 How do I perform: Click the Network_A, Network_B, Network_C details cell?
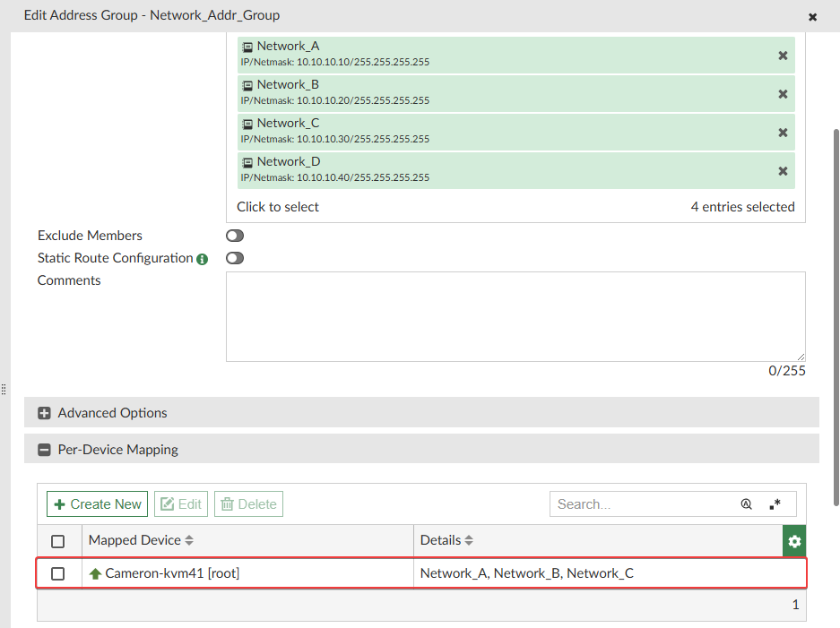pyautogui.click(x=526, y=573)
